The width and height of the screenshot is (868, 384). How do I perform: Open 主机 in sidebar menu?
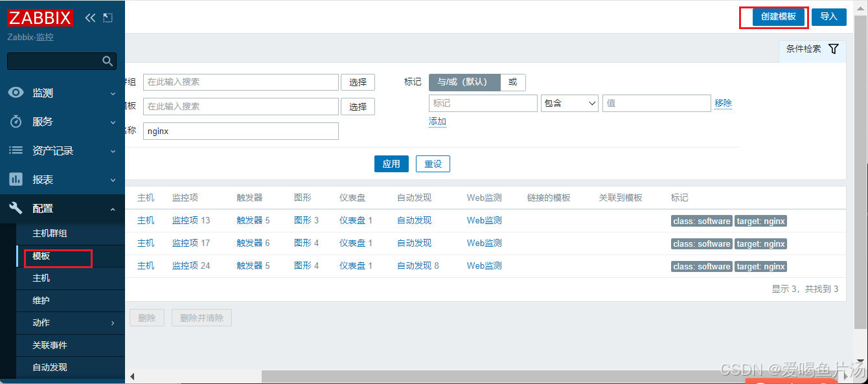pyautogui.click(x=41, y=278)
